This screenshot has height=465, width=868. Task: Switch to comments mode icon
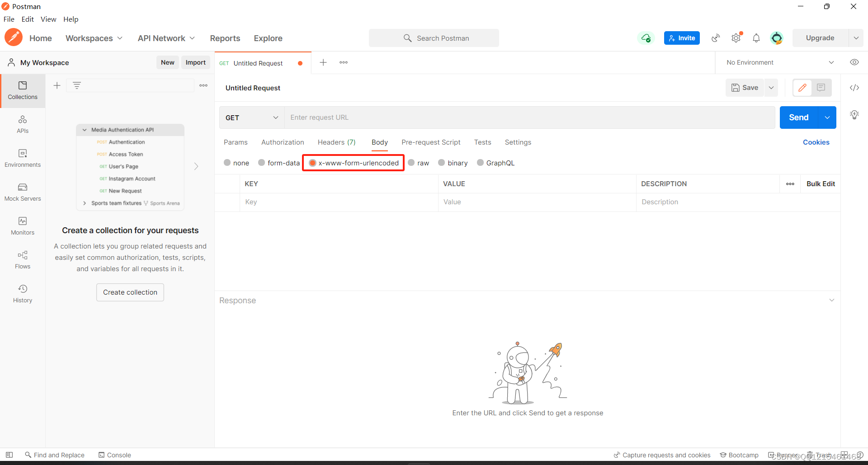pyautogui.click(x=821, y=88)
